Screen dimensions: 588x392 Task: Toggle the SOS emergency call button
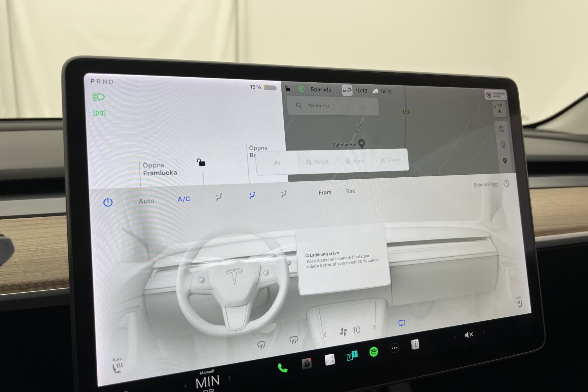tap(347, 90)
